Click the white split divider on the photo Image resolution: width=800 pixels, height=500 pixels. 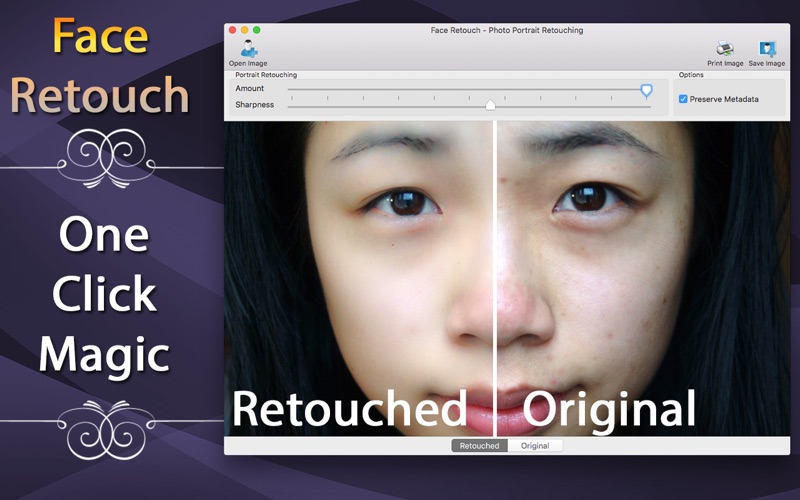tap(495, 278)
